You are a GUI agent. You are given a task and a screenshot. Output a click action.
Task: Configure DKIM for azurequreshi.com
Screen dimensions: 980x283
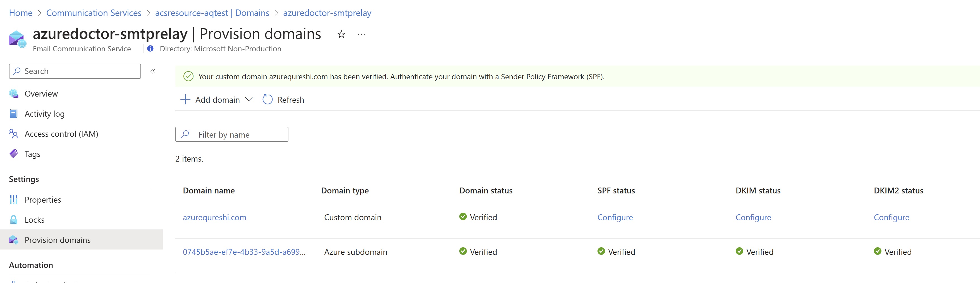point(753,217)
